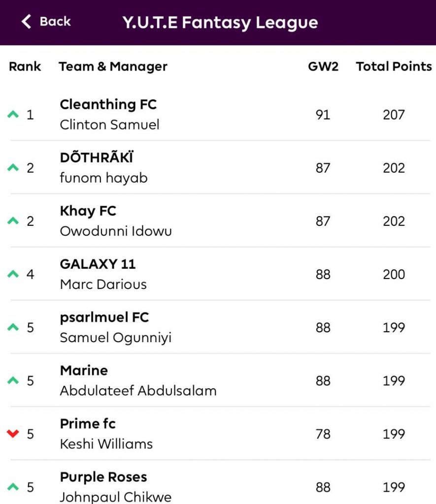Open Cleanthing FC team entry
Screen dimensions: 436x504
point(220,114)
